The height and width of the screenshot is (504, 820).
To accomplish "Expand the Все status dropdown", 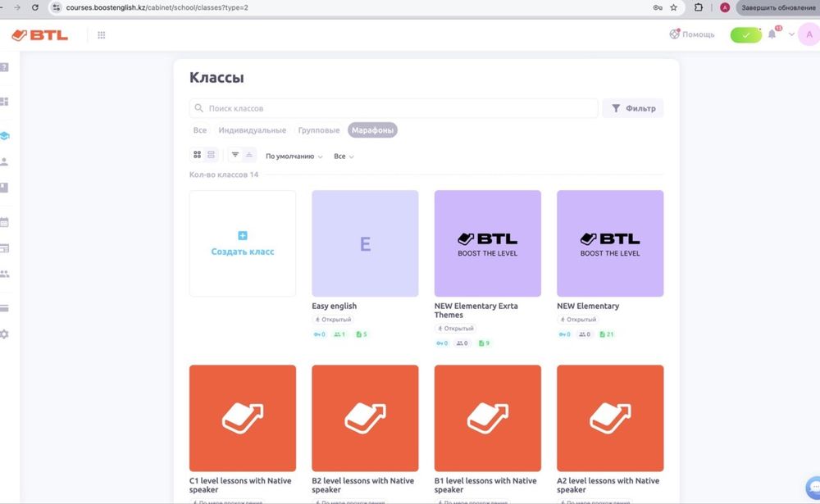I will pos(344,157).
